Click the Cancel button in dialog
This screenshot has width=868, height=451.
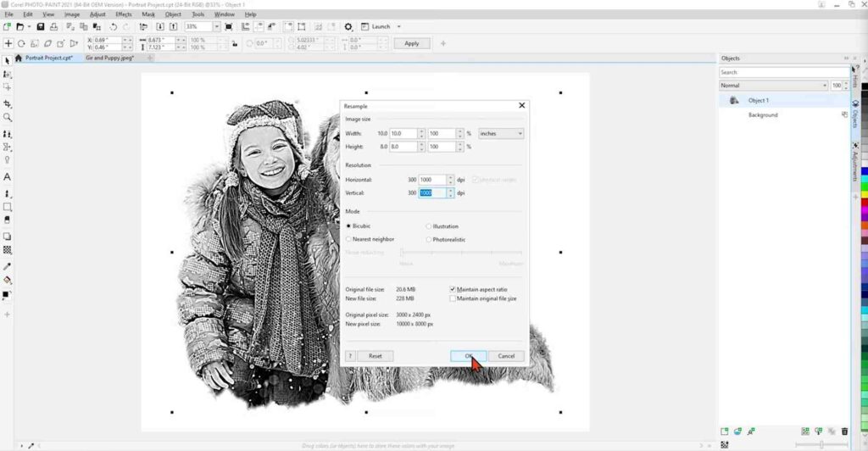point(506,356)
